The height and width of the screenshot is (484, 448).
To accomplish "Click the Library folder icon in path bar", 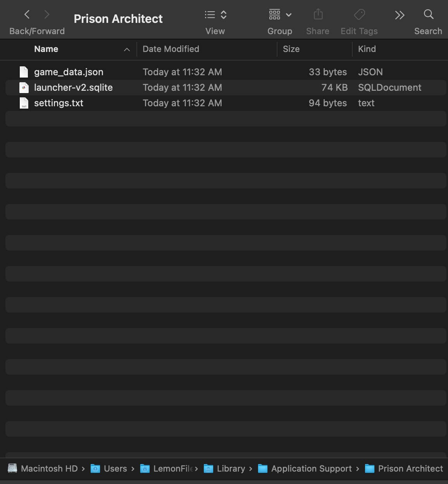I will coord(208,468).
